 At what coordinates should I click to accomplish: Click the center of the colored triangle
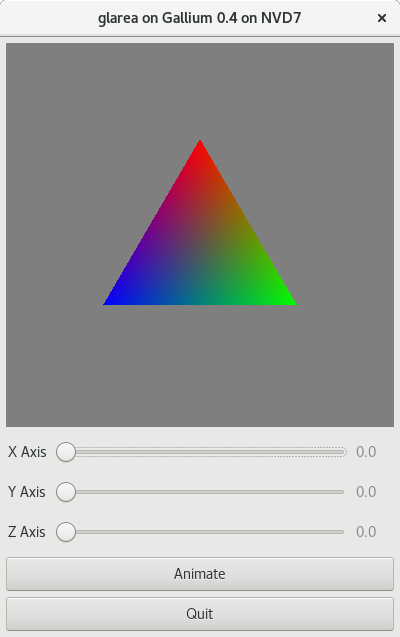pos(200,250)
